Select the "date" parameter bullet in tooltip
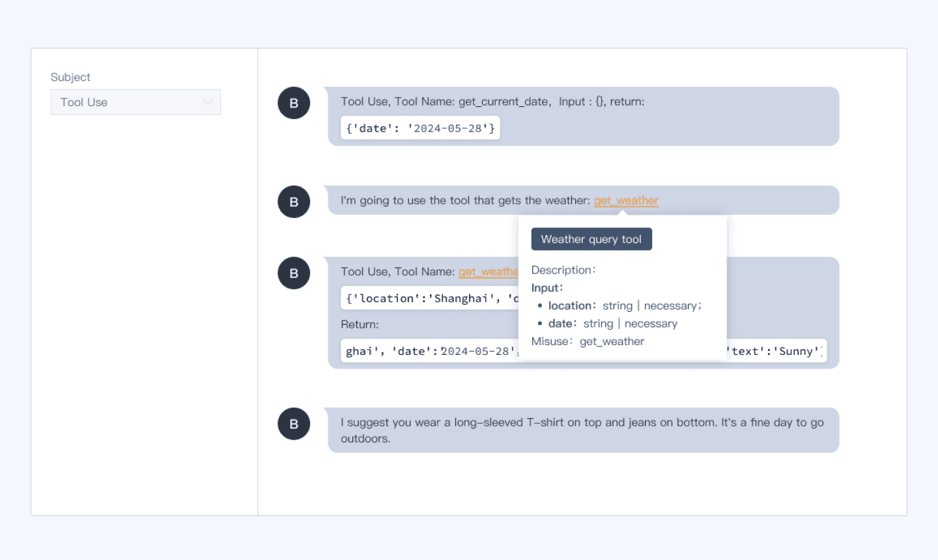Image resolution: width=938 pixels, height=560 pixels. (x=561, y=324)
